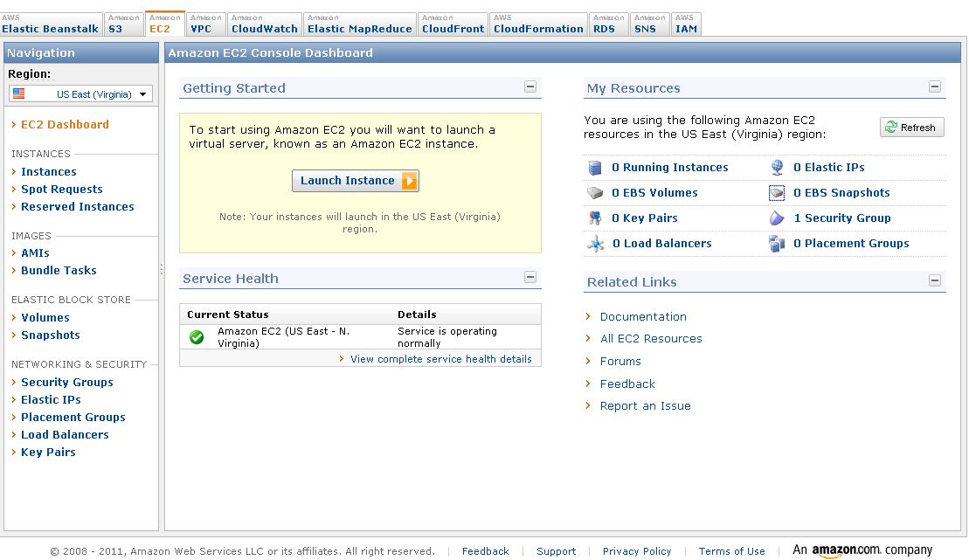Screen dimensions: 969x560
Task: Collapse the Getting Started panel
Action: point(530,86)
